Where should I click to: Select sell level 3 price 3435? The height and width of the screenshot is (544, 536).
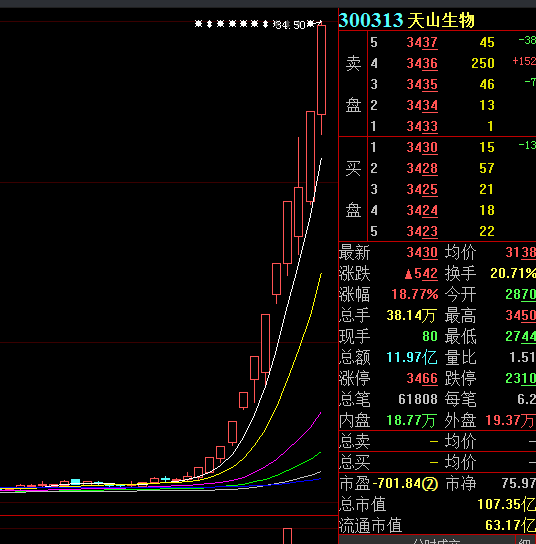point(422,84)
